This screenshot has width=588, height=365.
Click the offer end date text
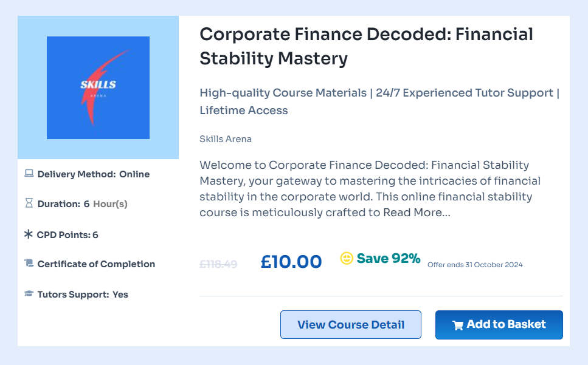click(475, 265)
